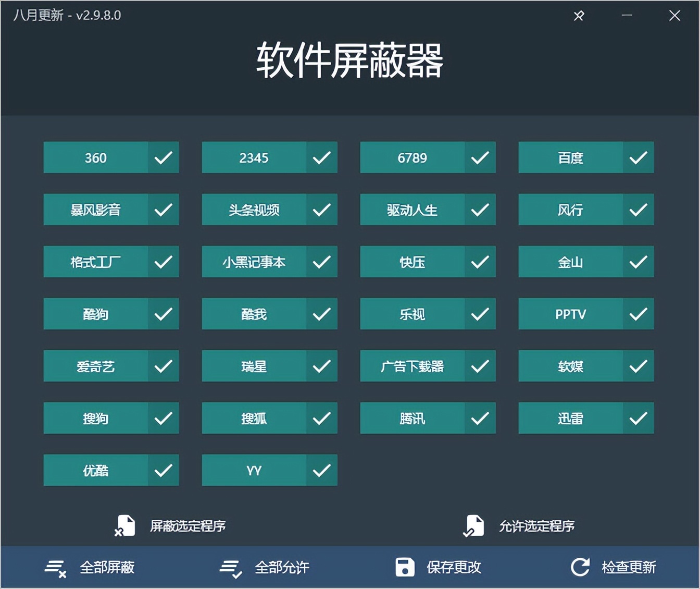The height and width of the screenshot is (589, 700).
Task: Select the list-with-check icon for 全部允许
Action: (x=231, y=567)
